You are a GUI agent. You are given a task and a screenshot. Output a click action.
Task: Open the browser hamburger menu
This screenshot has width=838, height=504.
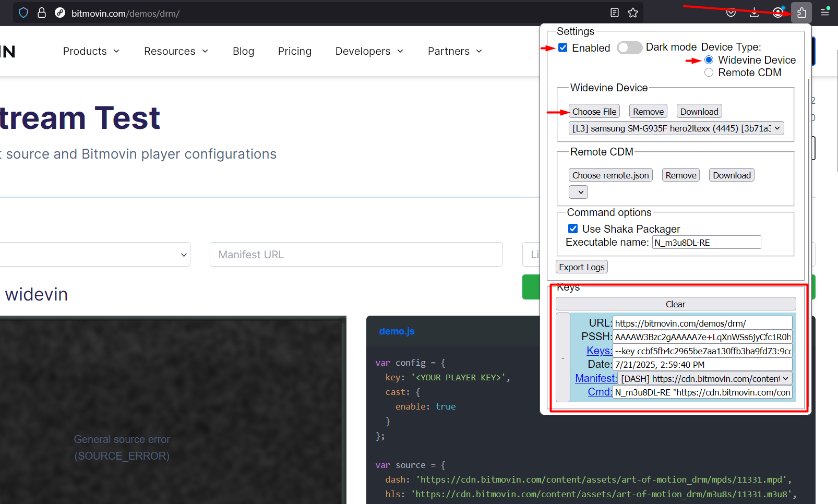(x=825, y=13)
